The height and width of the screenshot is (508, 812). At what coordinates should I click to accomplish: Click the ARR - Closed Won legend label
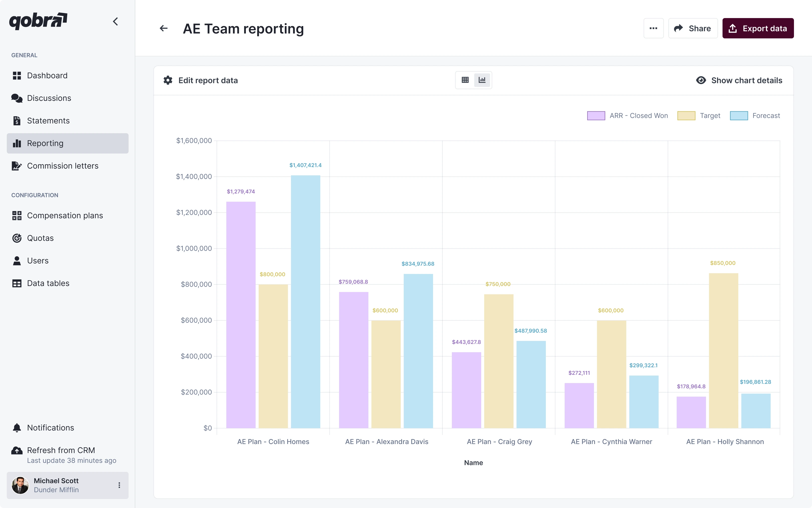(x=639, y=116)
